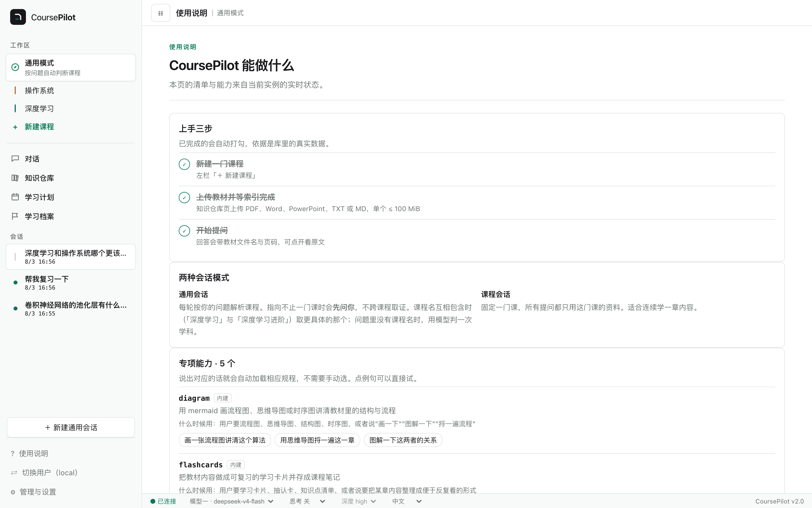Click the 两种会话模式 heading
Screen dimensions: 812x508
pyautogui.click(x=204, y=278)
